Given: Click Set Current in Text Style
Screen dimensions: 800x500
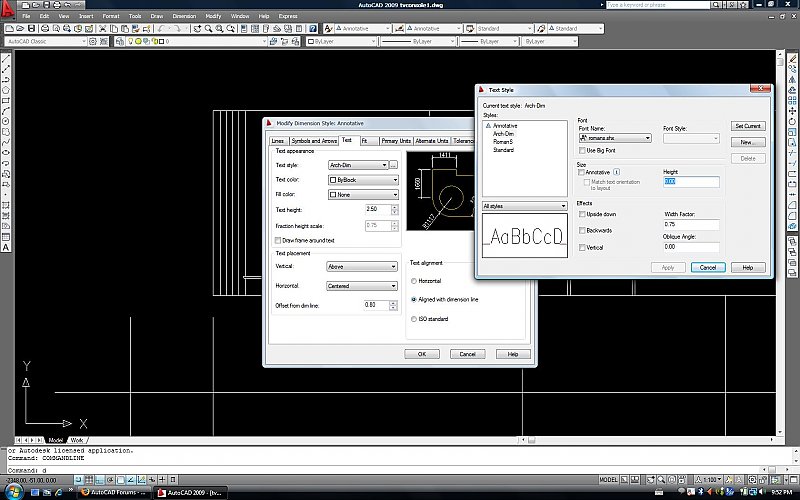Looking at the screenshot, I should pos(748,126).
